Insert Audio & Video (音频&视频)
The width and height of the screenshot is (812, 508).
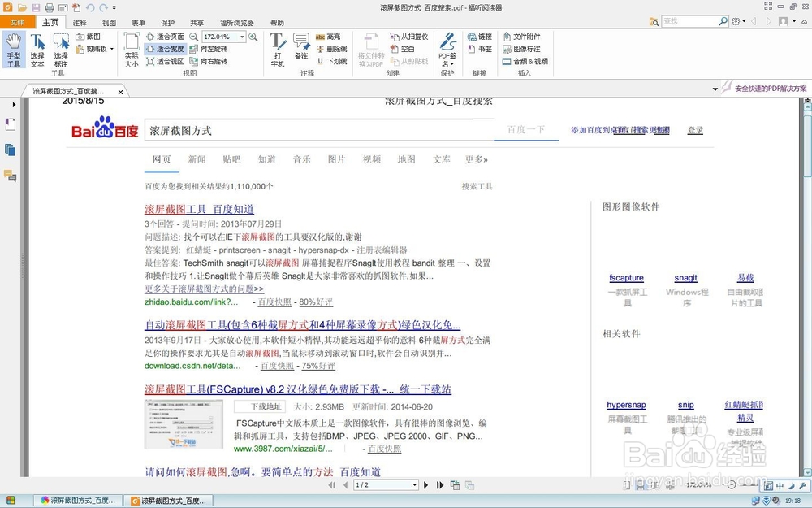coord(525,61)
